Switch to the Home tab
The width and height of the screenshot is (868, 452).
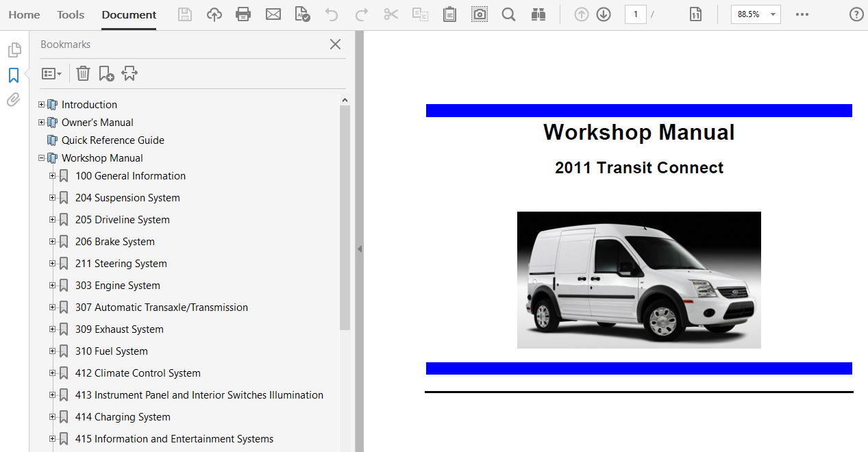(x=24, y=14)
